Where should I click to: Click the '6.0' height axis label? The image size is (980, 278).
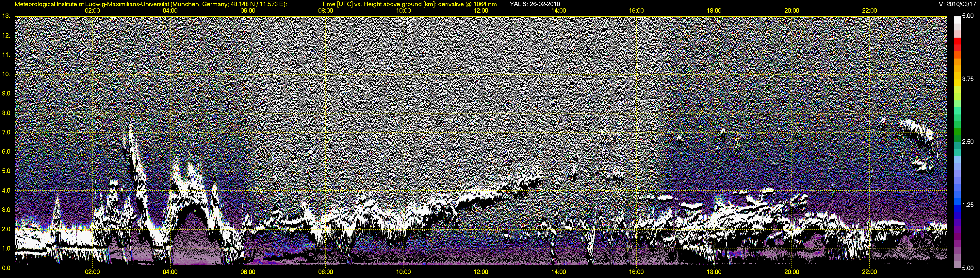(x=6, y=151)
